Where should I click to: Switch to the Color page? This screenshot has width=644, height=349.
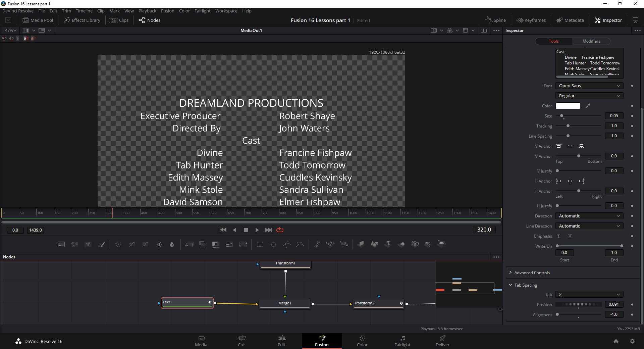[x=362, y=341]
